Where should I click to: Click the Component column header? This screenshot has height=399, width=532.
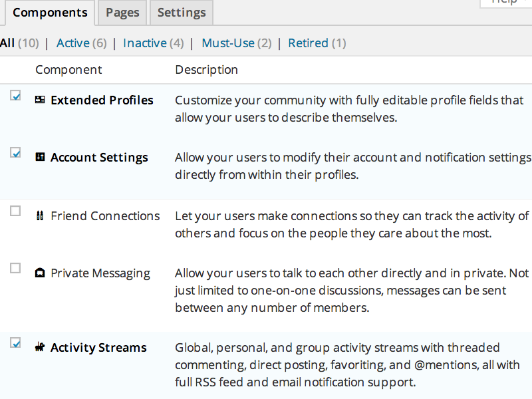(68, 69)
